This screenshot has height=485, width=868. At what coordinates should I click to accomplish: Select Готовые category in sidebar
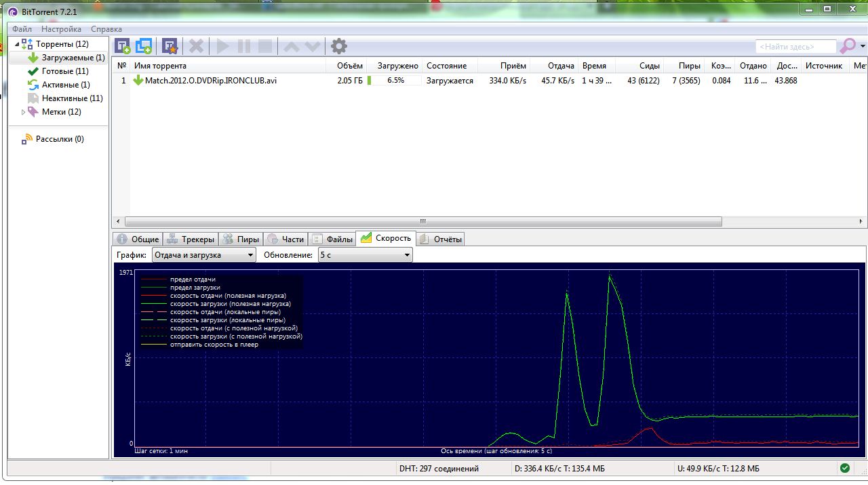[65, 71]
